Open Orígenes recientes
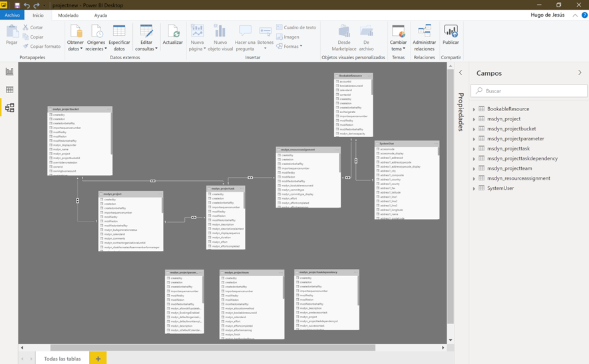This screenshot has height=364, width=589. (x=96, y=38)
